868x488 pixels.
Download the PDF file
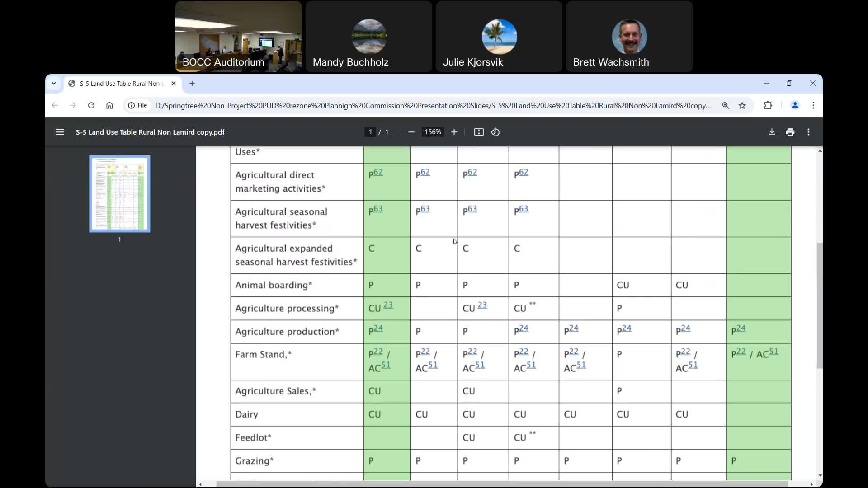point(772,132)
